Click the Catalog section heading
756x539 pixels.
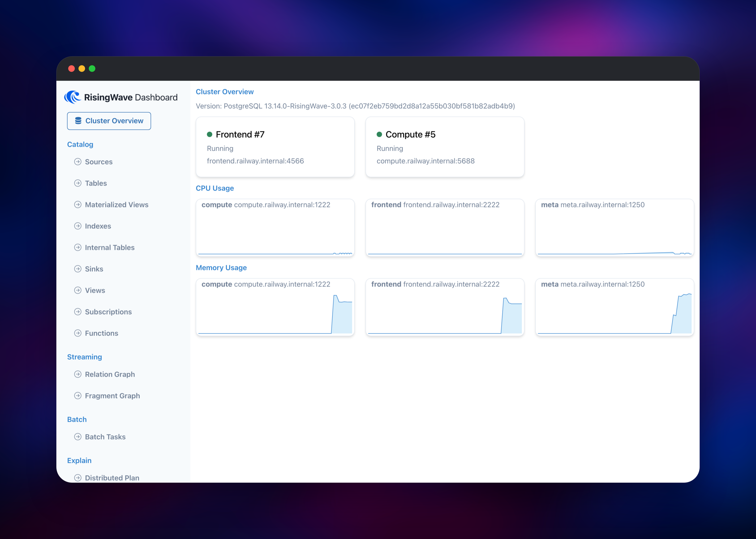tap(80, 144)
